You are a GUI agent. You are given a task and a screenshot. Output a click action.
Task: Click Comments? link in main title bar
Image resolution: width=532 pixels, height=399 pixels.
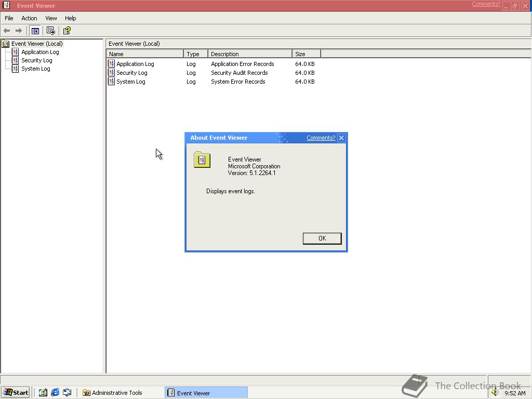pyautogui.click(x=486, y=4)
